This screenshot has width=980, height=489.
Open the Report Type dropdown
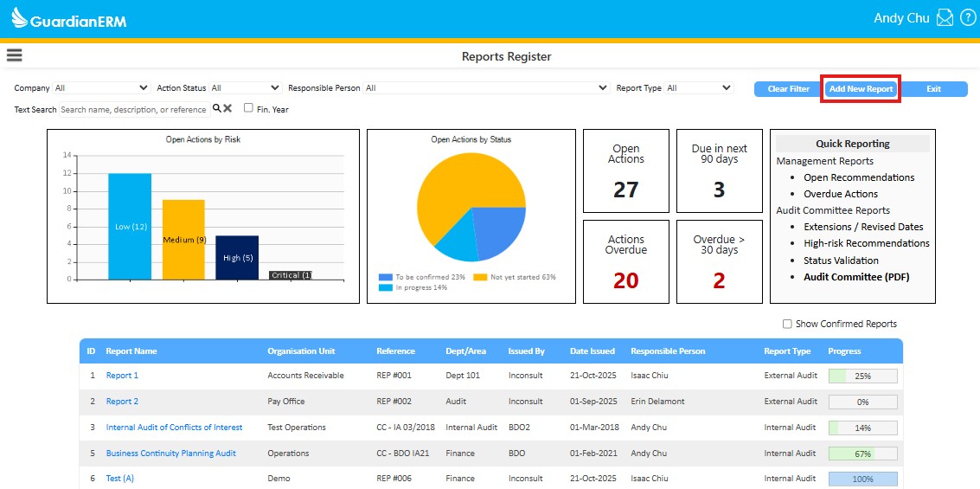(x=699, y=88)
